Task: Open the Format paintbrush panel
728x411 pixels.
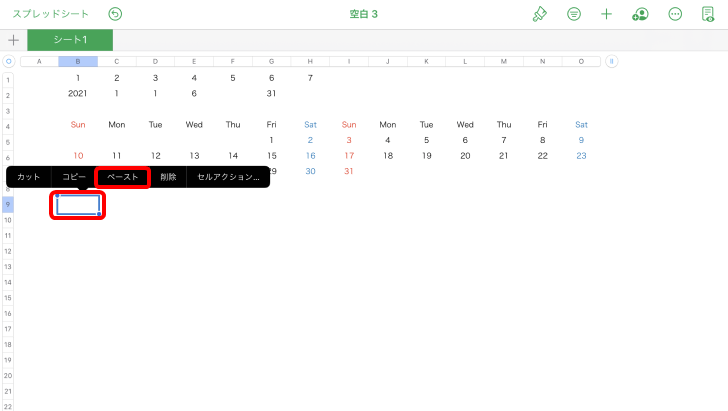Action: (540, 14)
